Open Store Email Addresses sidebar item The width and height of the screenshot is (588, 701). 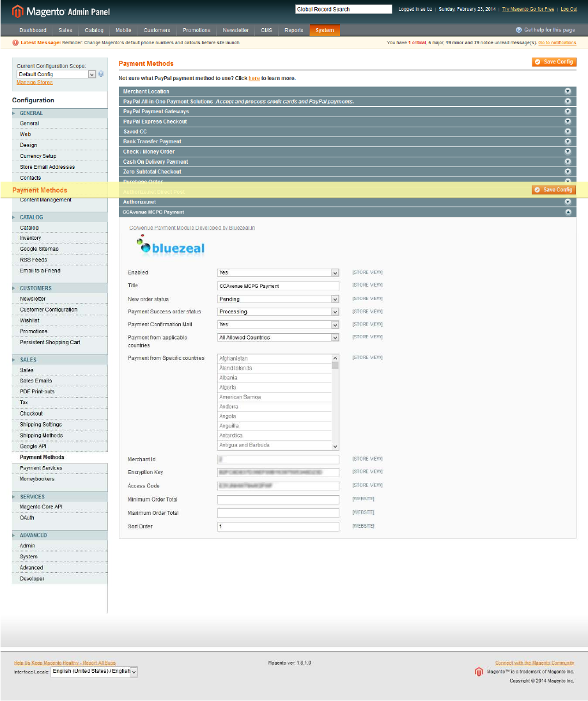point(47,167)
